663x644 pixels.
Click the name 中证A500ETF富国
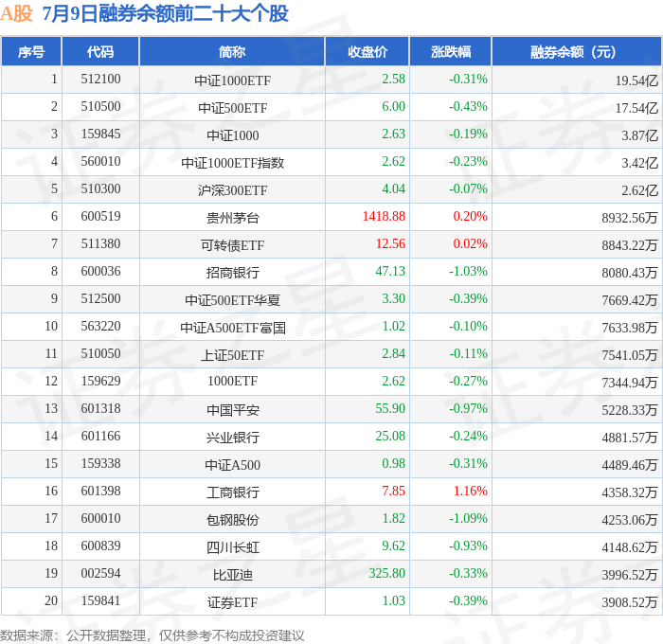[233, 328]
